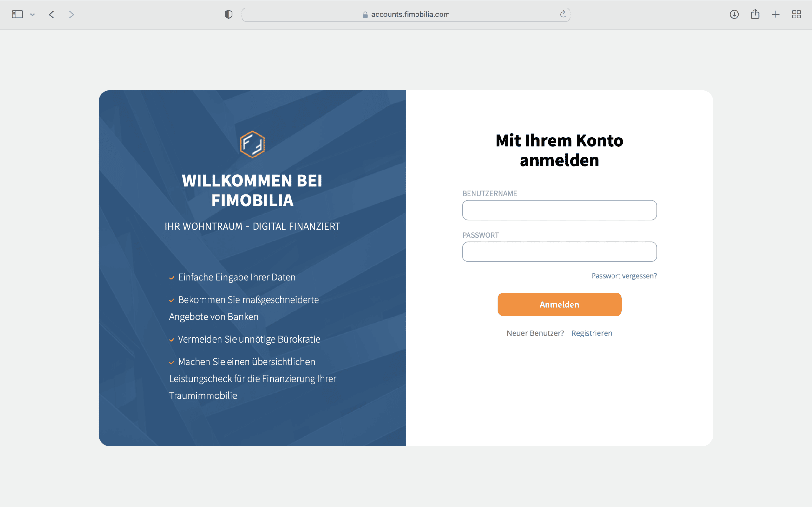
Task: Focus the Benutzername input field
Action: click(559, 210)
